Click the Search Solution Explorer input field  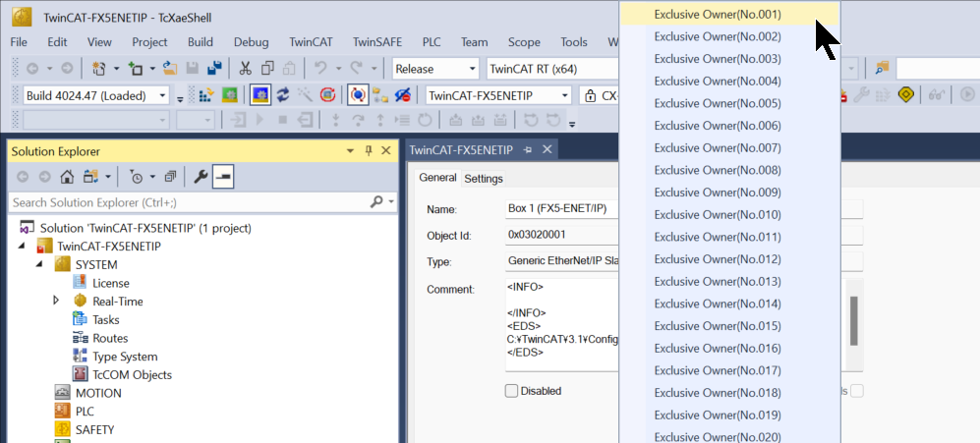click(x=187, y=202)
